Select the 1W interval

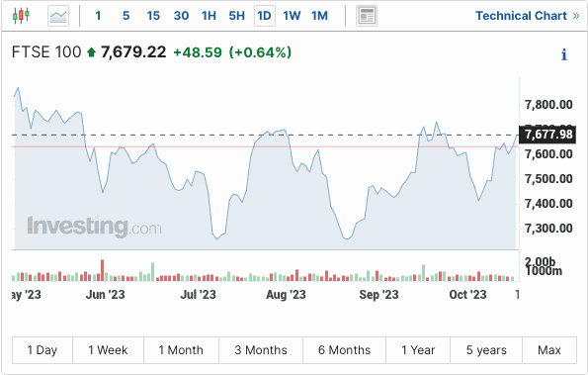(x=292, y=16)
